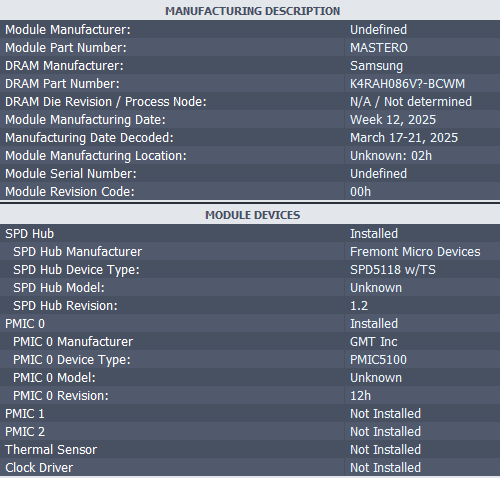This screenshot has width=500, height=478.
Task: Click the K4RAH086V?-BCWM part number
Action: 407,84
